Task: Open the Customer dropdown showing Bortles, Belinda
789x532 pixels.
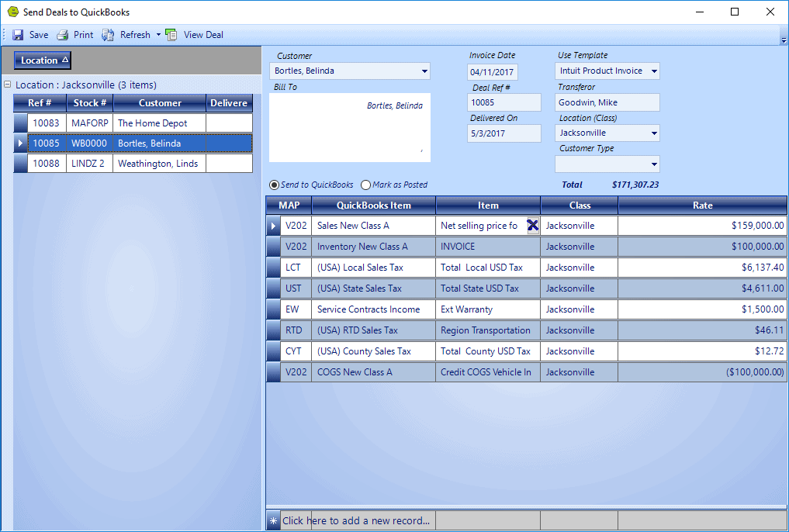Action: [x=424, y=71]
